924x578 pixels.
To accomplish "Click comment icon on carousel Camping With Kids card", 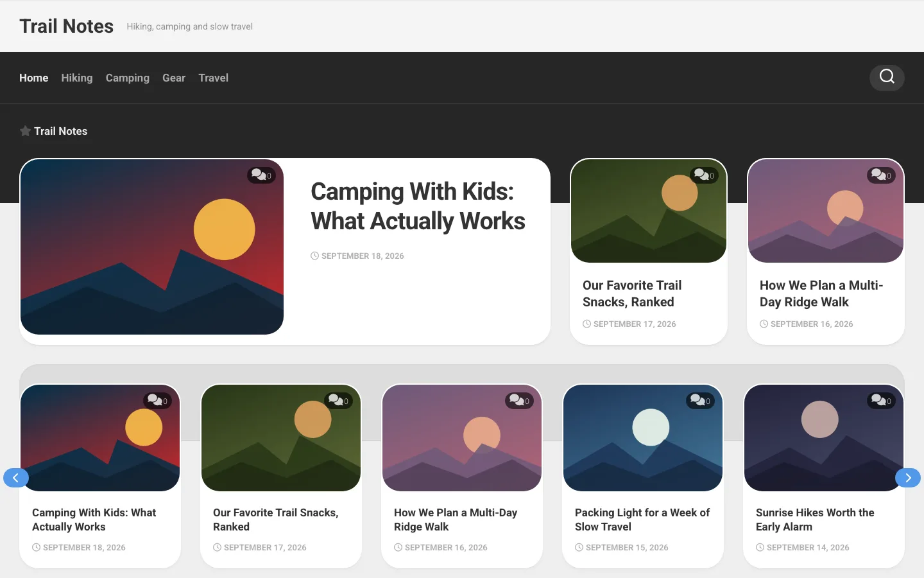I will tap(157, 401).
